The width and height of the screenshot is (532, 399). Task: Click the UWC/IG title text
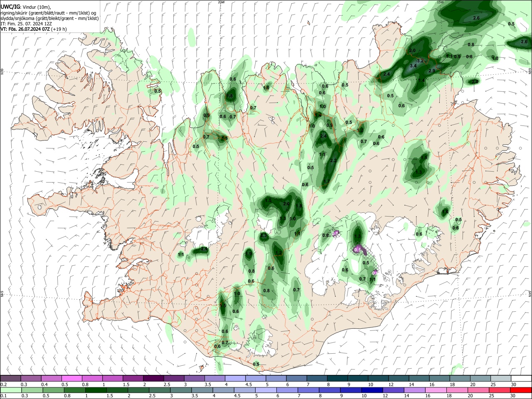point(10,7)
